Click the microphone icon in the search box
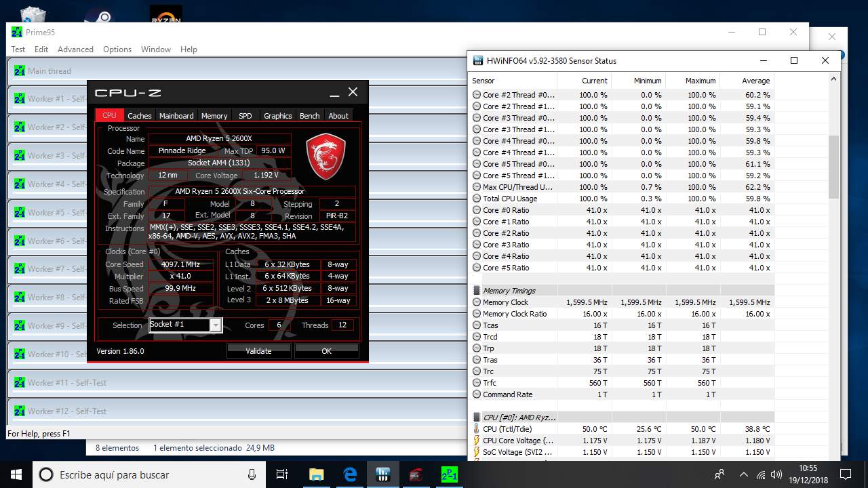 tap(252, 474)
